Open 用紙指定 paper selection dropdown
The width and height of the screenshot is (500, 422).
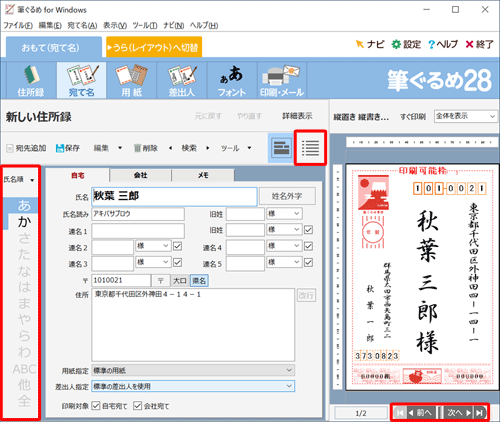pyautogui.click(x=193, y=370)
